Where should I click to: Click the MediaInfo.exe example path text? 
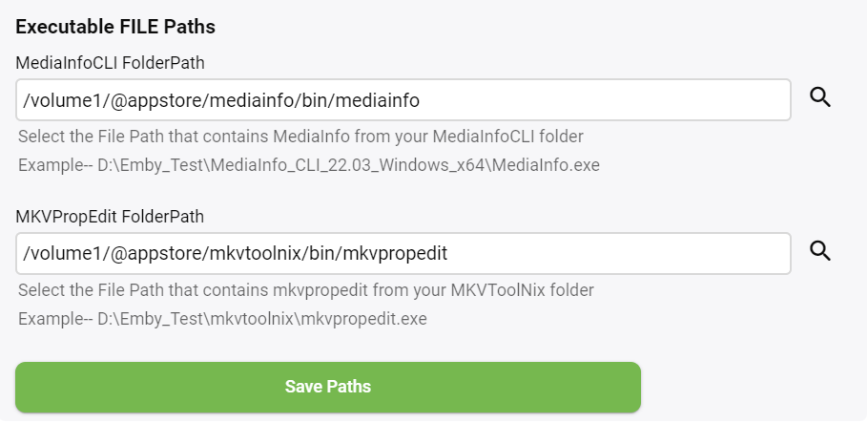(x=308, y=165)
